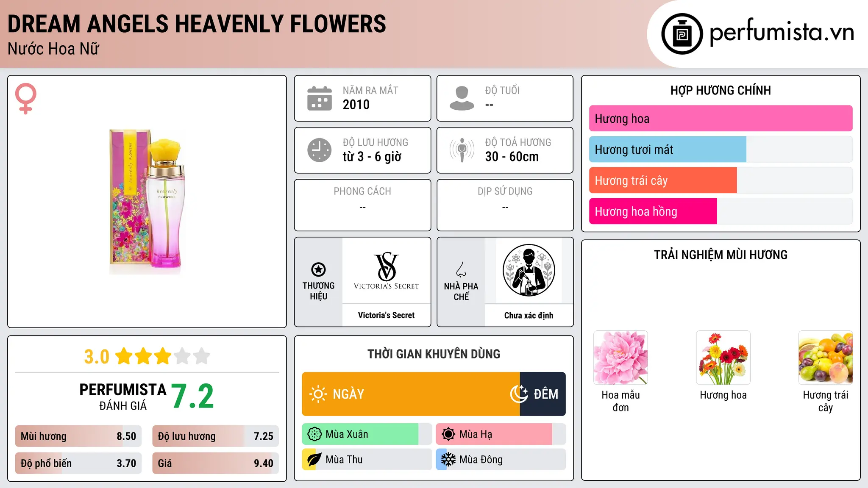
Task: Open the Hương hoa flower bouquet thumbnail
Action: [723, 358]
